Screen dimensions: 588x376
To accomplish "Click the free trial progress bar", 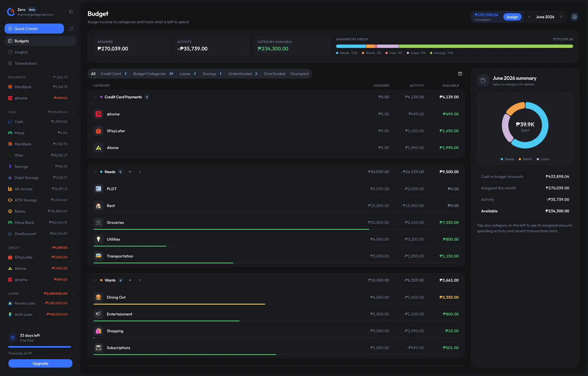I will (40, 347).
